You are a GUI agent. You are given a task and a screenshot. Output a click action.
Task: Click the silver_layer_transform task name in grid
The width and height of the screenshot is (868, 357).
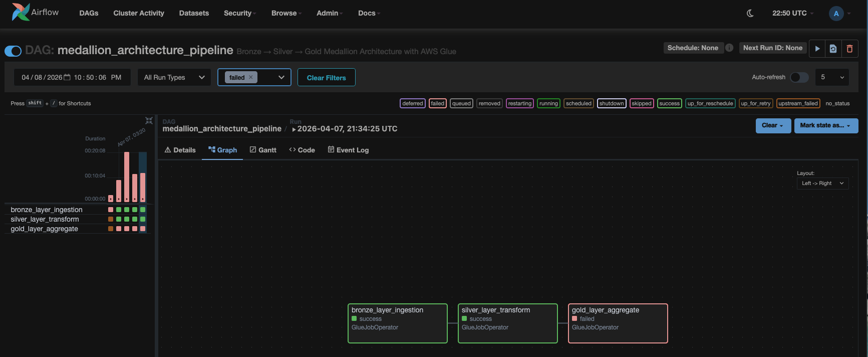click(45, 219)
